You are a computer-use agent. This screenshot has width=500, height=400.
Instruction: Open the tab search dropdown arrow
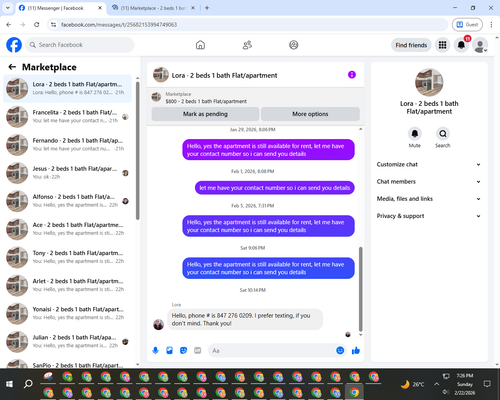point(8,8)
